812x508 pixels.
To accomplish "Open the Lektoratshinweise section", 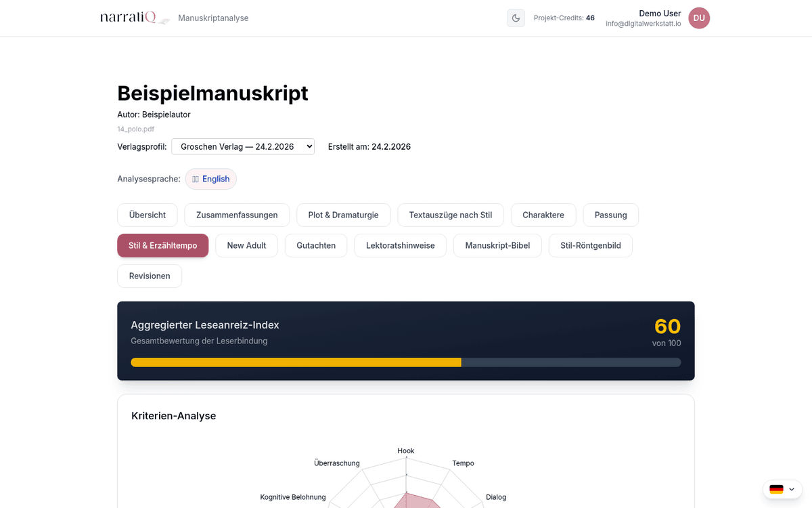I will point(399,245).
